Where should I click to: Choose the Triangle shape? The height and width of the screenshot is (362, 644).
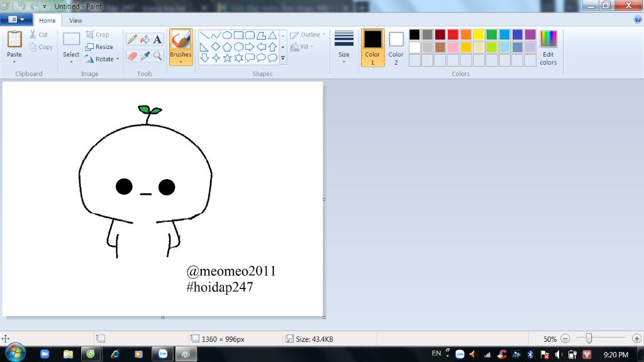point(272,36)
